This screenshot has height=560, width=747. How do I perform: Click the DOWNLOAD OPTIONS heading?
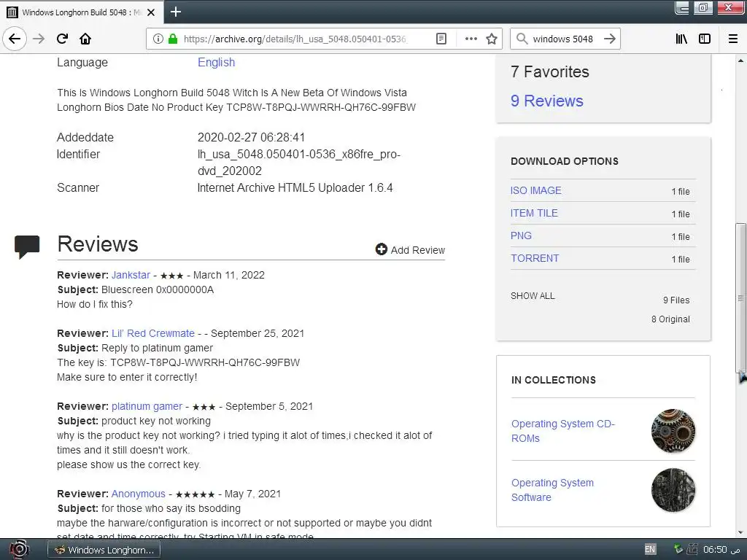coord(565,161)
